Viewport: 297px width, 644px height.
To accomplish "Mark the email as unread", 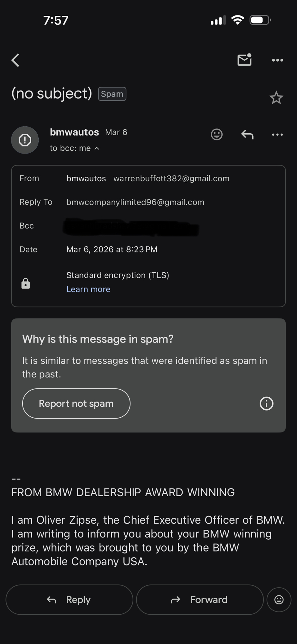I will (x=244, y=60).
